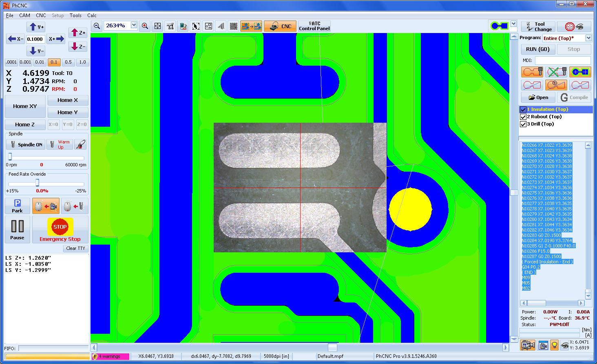The width and height of the screenshot is (597, 364).
Task: Click the Z- jog down arrow
Action: (x=78, y=46)
